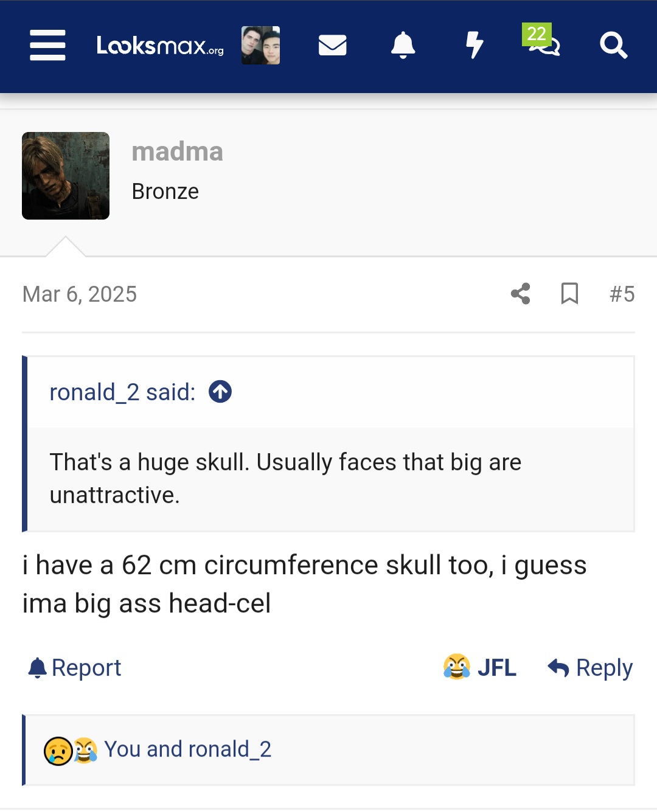
Task: View madma's profile picture
Action: point(66,176)
